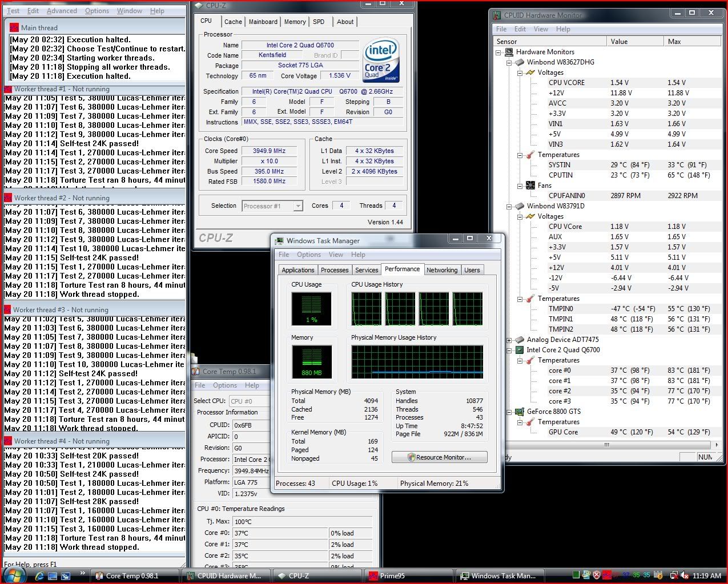The height and width of the screenshot is (584, 728).
Task: Click the Intel Core 2 Quad Q6700 processor icon
Action: [520, 350]
